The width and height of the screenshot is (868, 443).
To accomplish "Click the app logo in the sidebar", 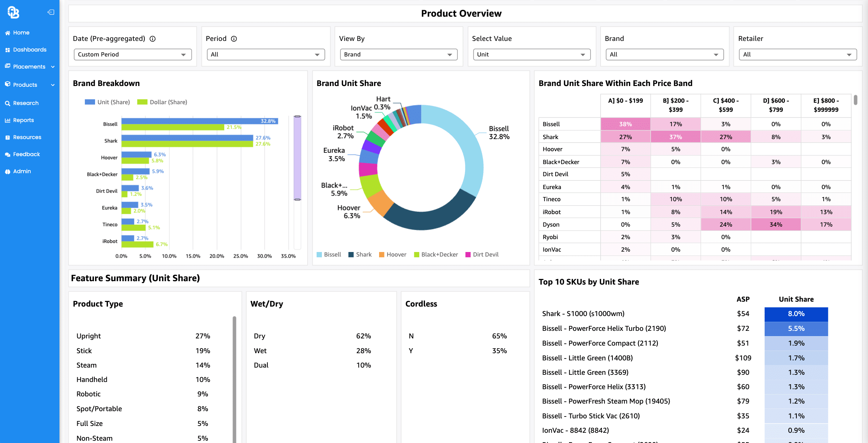I will point(13,13).
